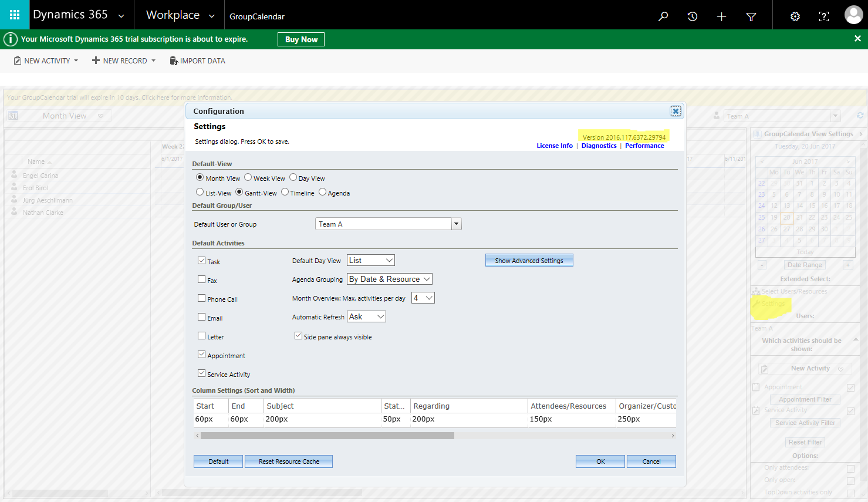The image size is (868, 502).
Task: Click the Cancel button
Action: 651,461
